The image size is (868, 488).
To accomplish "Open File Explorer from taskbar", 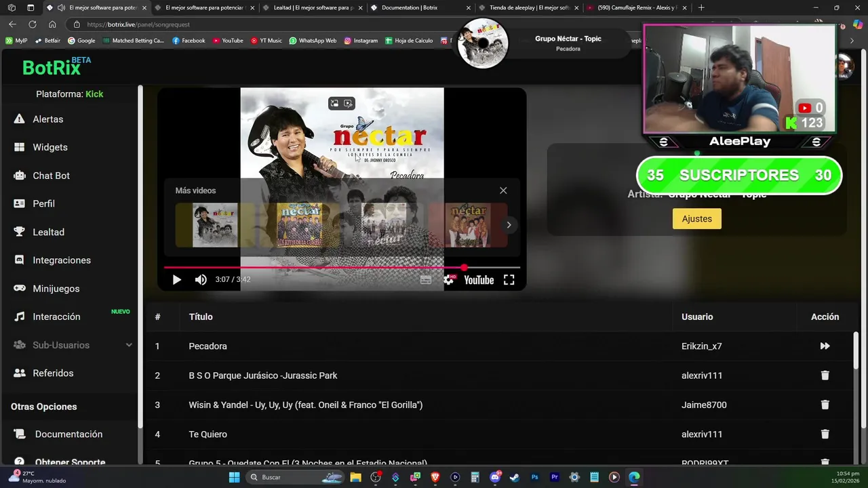I will [355, 477].
